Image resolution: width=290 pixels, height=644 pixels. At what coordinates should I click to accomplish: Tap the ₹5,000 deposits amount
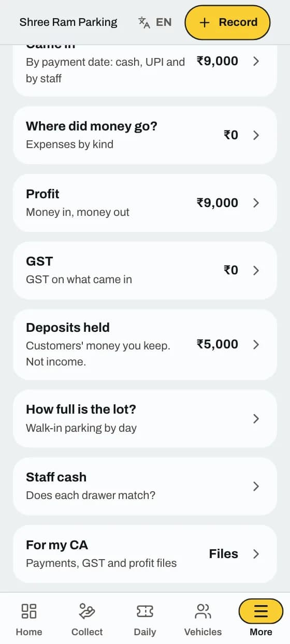tap(218, 344)
